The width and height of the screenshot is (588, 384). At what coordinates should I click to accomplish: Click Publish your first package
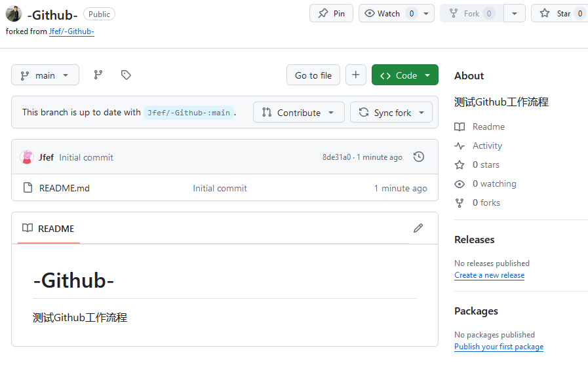[499, 347]
